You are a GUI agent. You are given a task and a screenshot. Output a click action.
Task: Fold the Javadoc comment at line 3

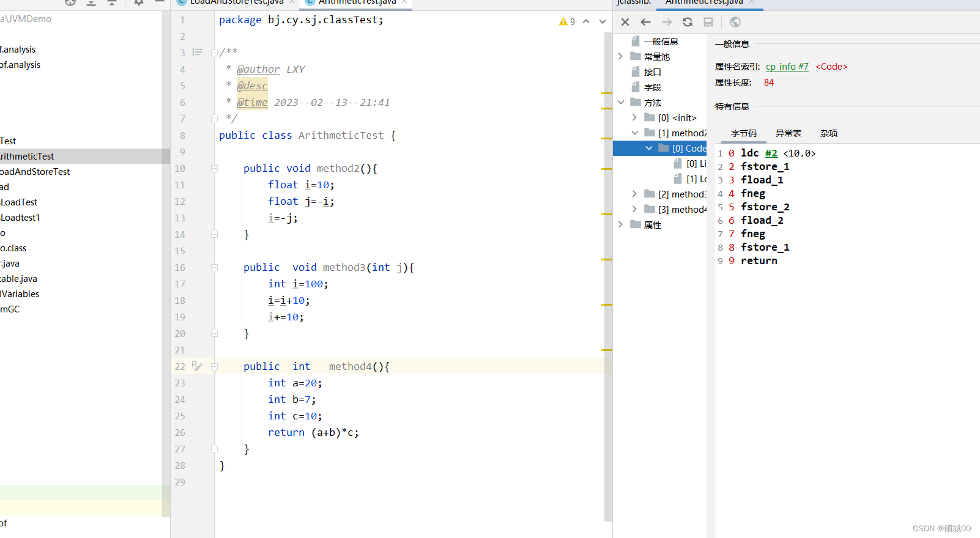tap(214, 53)
